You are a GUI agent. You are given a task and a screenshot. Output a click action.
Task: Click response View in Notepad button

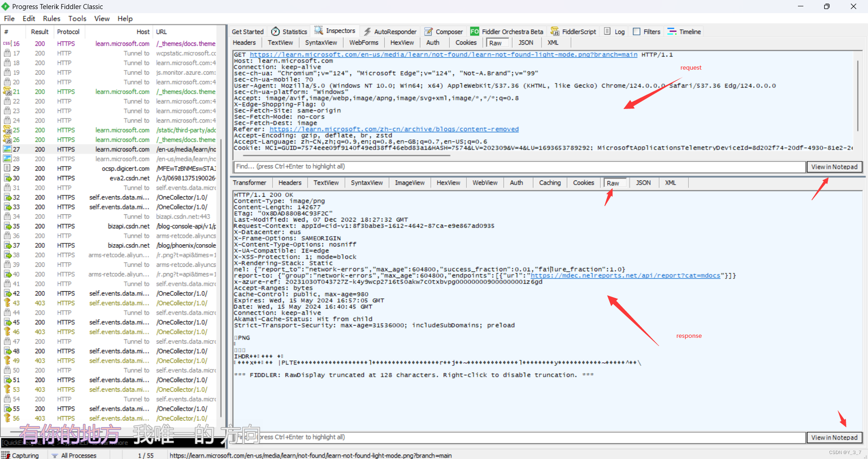[834, 437]
